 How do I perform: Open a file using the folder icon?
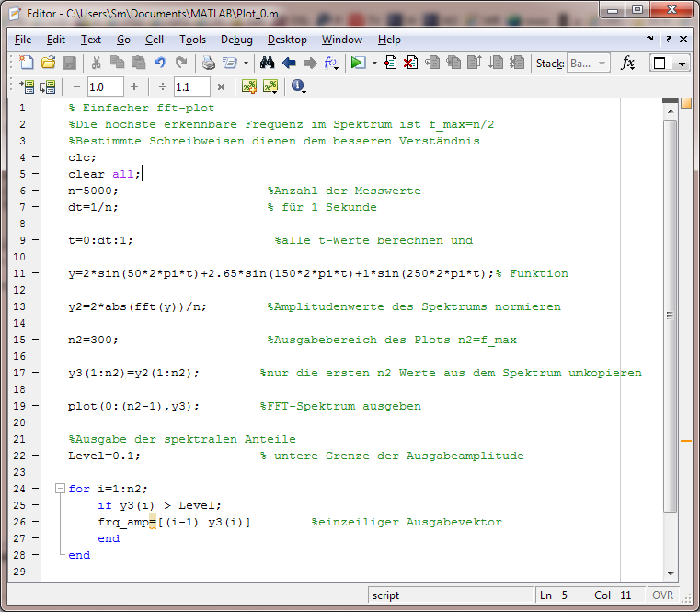[x=48, y=63]
